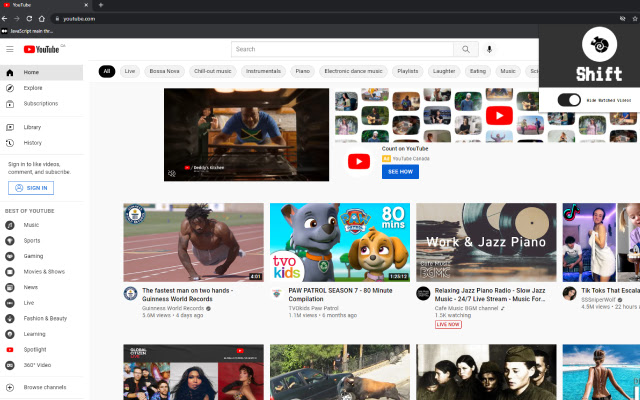The image size is (640, 400).
Task: Open Browse channels with plus icon
Action: pyautogui.click(x=42, y=387)
